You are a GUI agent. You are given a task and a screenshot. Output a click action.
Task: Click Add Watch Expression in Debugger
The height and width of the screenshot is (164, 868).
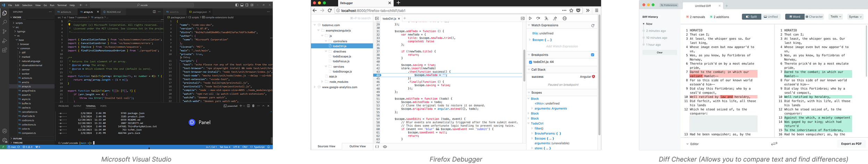tap(562, 46)
